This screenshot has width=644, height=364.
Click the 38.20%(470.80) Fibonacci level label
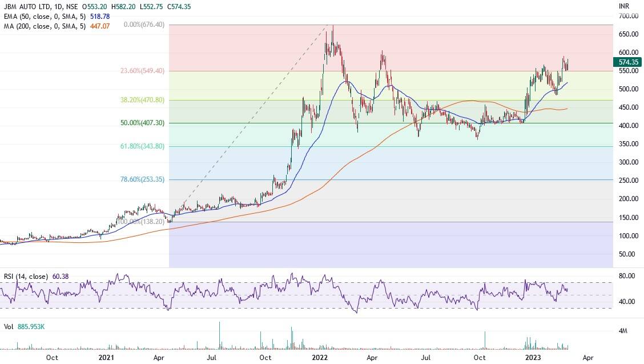142,100
